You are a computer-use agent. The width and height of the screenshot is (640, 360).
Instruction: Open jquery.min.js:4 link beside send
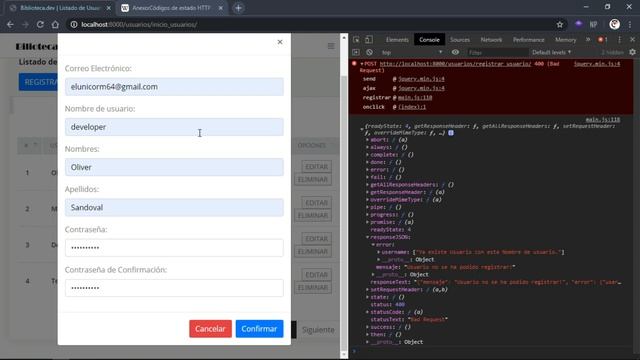point(421,79)
